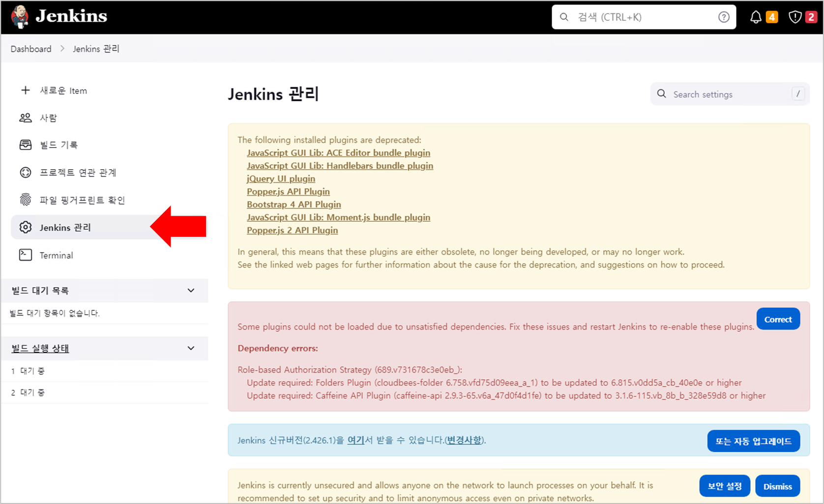Click the slash shortcut hint in Search settings
The height and width of the screenshot is (504, 824).
tap(798, 94)
